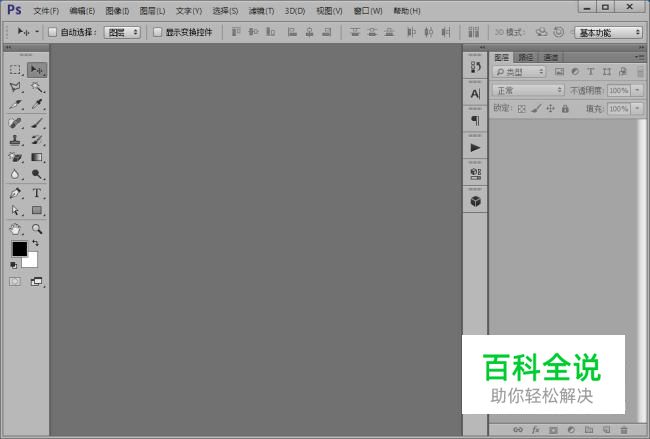
Task: Select the Rectangular Marquee tool
Action: coord(15,70)
